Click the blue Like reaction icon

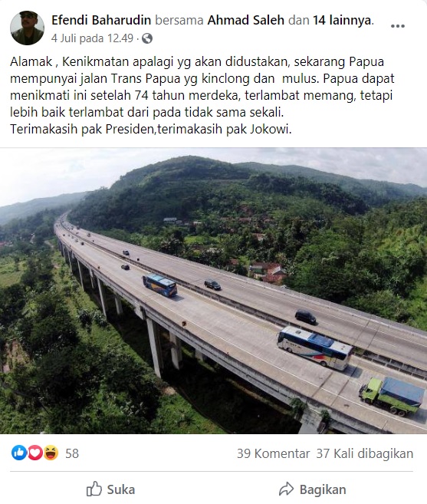coord(19,453)
